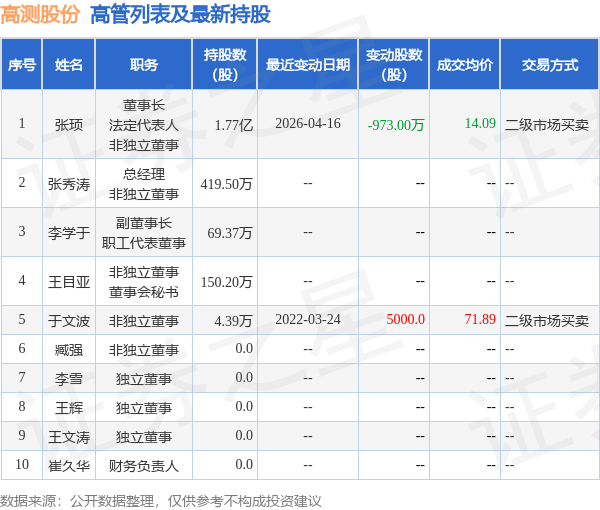Click the 交易方式 column header
Viewport: 600px width, 510px height.
(x=550, y=65)
